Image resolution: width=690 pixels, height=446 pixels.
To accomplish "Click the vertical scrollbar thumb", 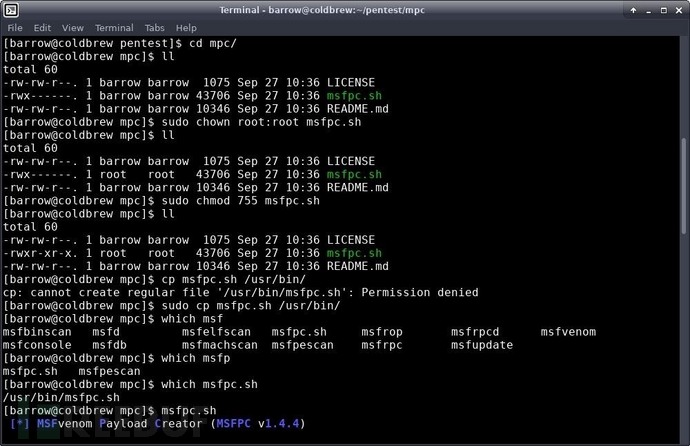I will pos(684,187).
